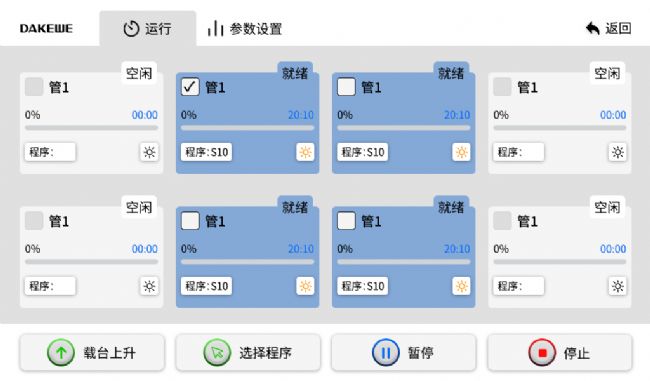
Task: Click progress bar in checked 就绪 panel
Action: (247, 128)
